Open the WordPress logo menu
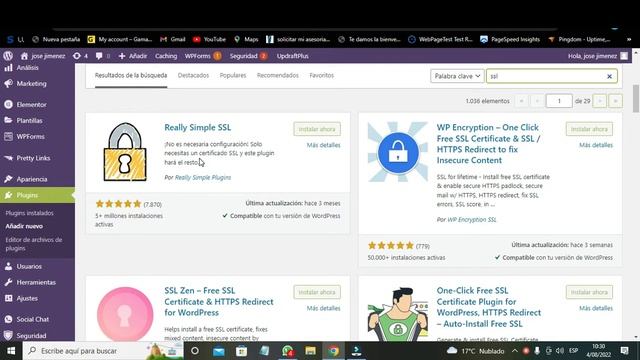Image resolution: width=640 pixels, height=360 pixels. pos(8,56)
